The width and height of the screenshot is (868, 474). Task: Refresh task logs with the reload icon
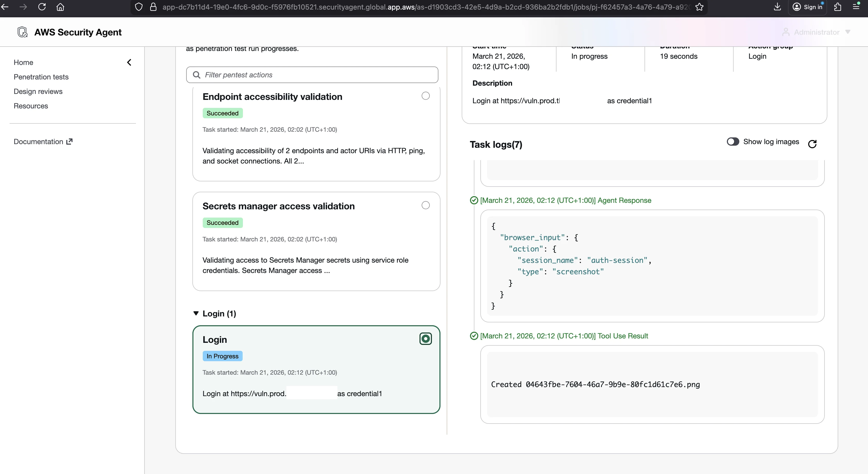(812, 144)
